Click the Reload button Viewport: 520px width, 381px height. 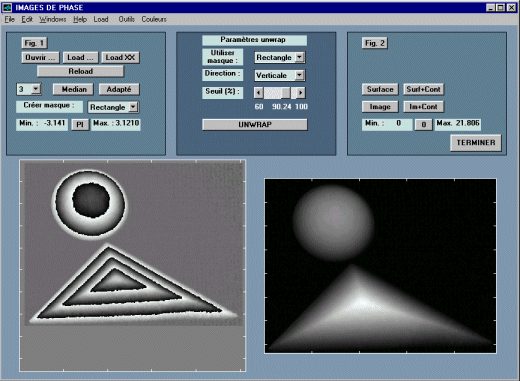coord(80,71)
